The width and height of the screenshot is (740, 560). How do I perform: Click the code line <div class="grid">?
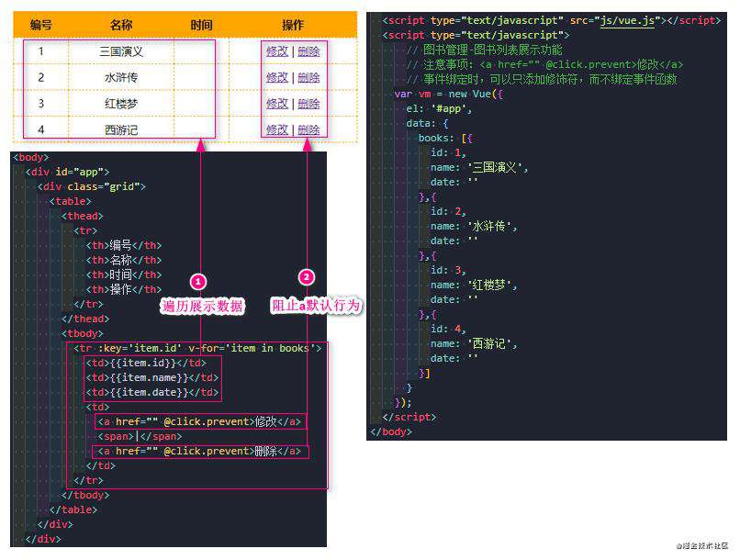[x=92, y=186]
